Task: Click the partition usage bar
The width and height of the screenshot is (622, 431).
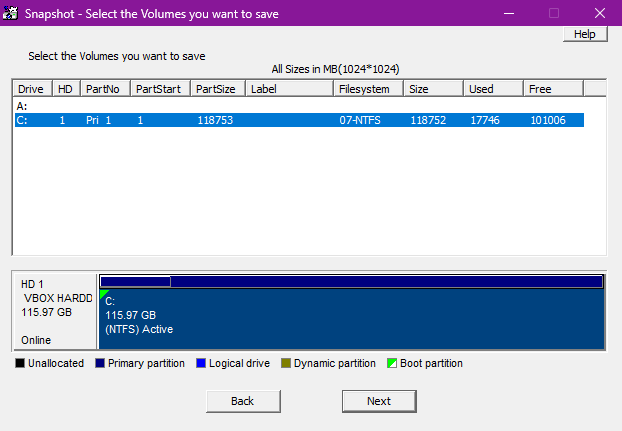Action: [x=351, y=282]
